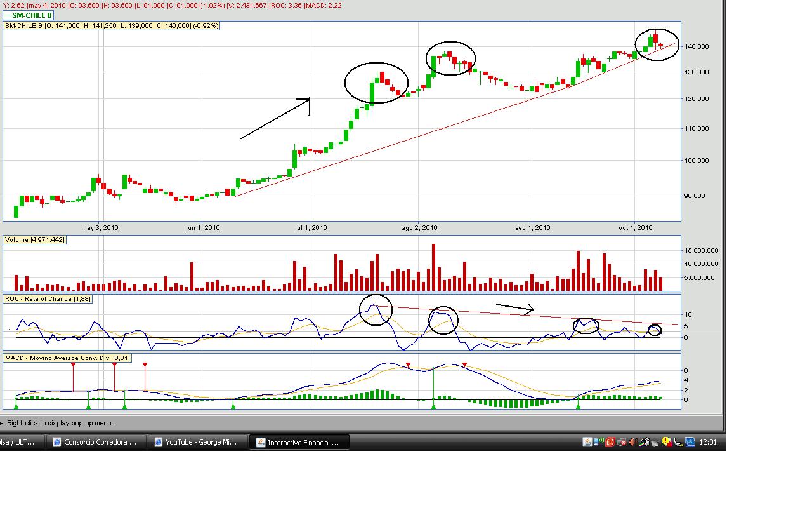Click the 'may 3, 2010' date axis label

[x=100, y=227]
